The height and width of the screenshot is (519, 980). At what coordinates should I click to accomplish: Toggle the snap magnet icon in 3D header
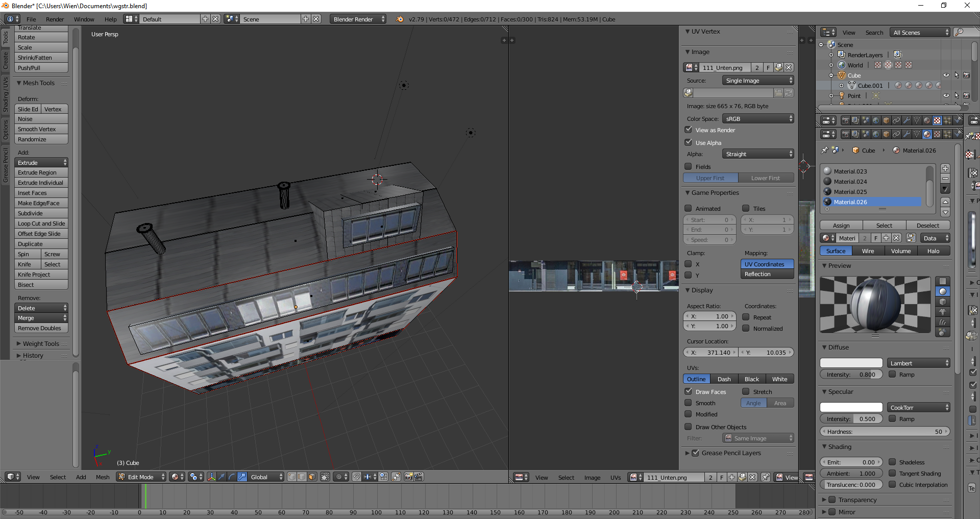tap(356, 477)
